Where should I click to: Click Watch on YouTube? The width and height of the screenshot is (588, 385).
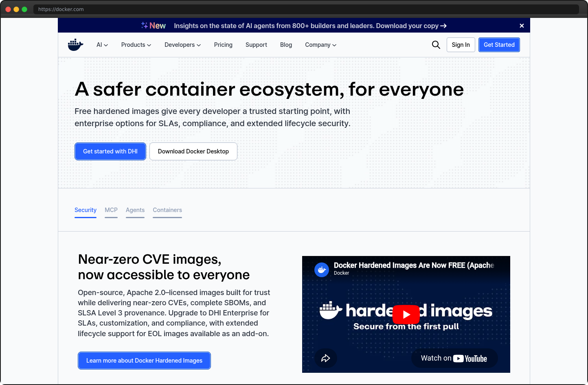click(x=454, y=358)
